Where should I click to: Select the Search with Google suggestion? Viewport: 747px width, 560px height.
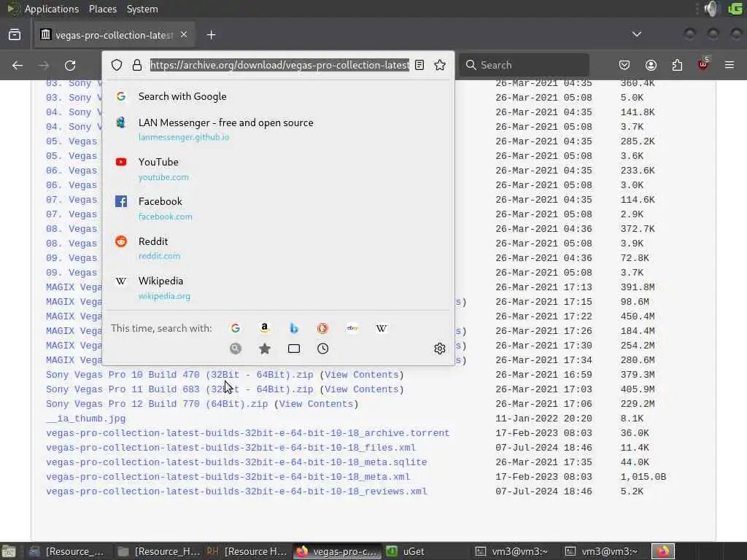[278, 97]
